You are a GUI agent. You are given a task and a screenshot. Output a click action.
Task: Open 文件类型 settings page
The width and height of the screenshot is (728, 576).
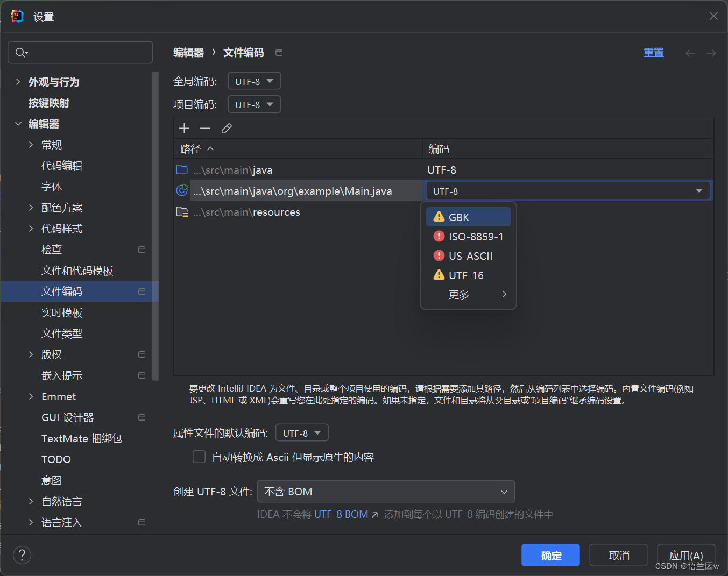coord(62,333)
